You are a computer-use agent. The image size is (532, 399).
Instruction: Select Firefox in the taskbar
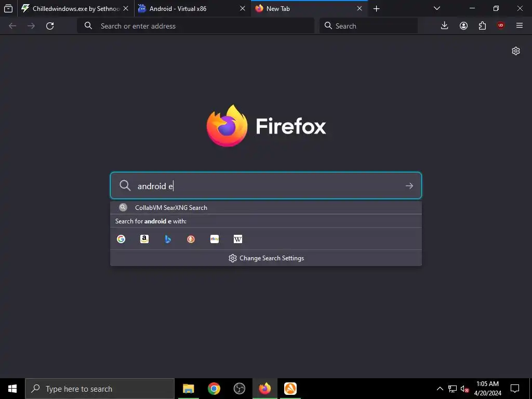coord(265,389)
